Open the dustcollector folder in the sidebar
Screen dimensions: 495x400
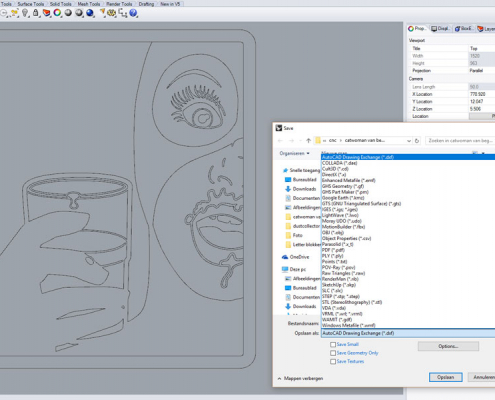coord(303,226)
